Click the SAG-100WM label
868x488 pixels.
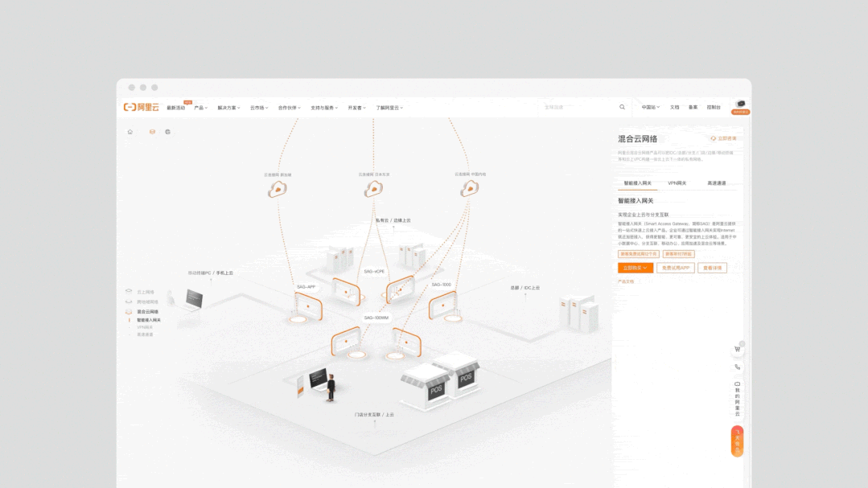[376, 318]
